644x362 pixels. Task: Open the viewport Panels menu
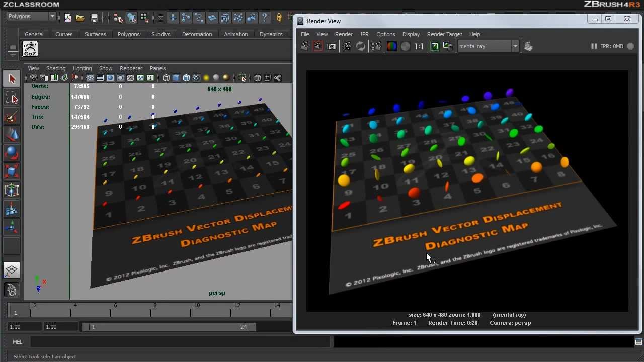pyautogui.click(x=157, y=68)
